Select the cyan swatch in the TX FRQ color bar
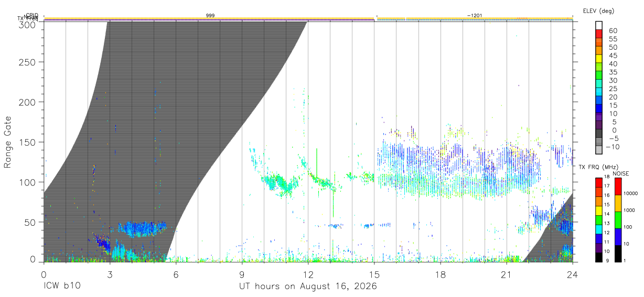The width and height of the screenshot is (644, 297). [599, 228]
